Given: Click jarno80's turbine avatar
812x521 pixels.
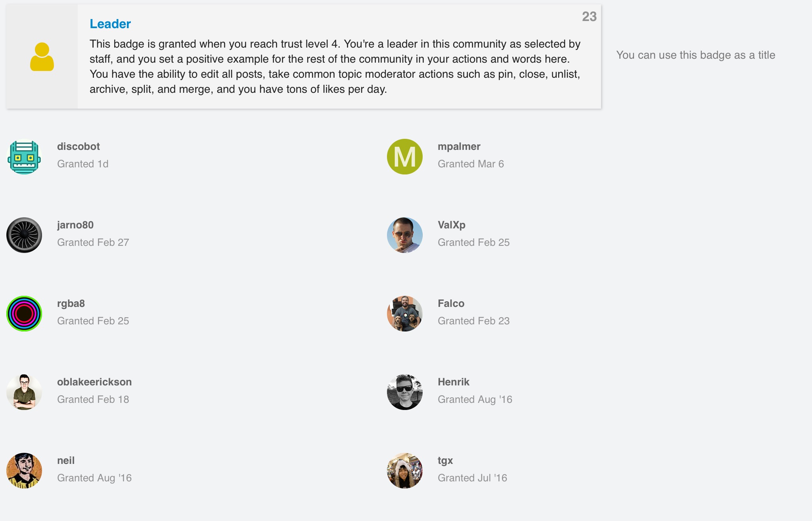Looking at the screenshot, I should 24,235.
